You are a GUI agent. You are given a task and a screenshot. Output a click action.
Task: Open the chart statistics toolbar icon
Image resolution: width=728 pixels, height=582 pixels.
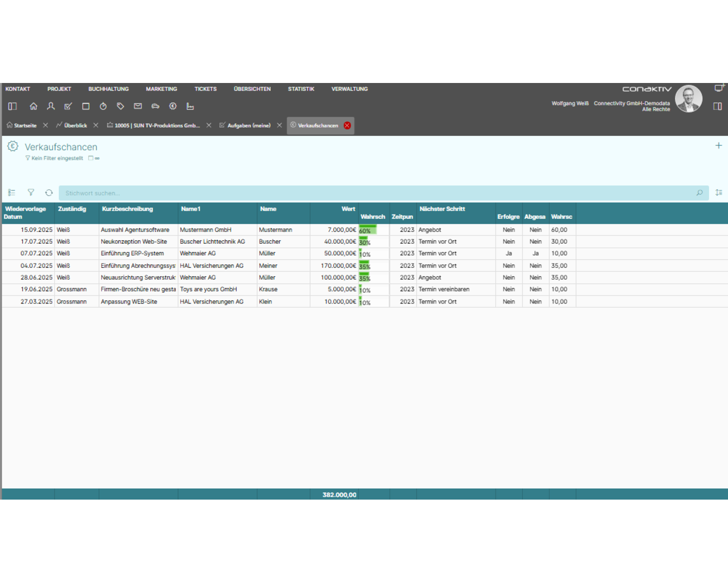coord(190,106)
